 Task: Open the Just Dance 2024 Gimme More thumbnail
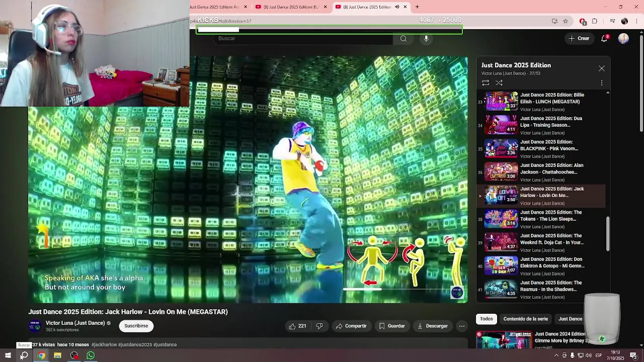click(x=504, y=340)
